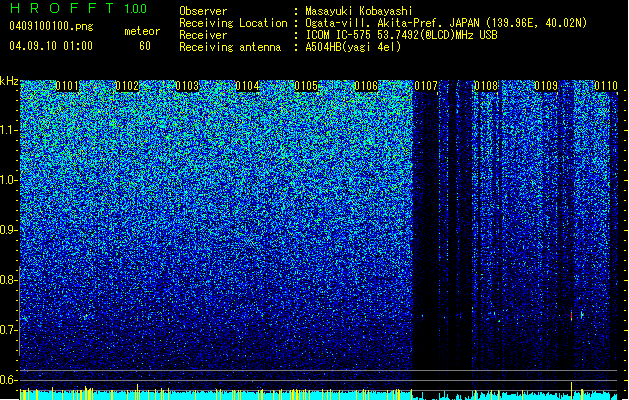Click time marker 0104
This screenshot has height=400, width=629.
[x=247, y=86]
